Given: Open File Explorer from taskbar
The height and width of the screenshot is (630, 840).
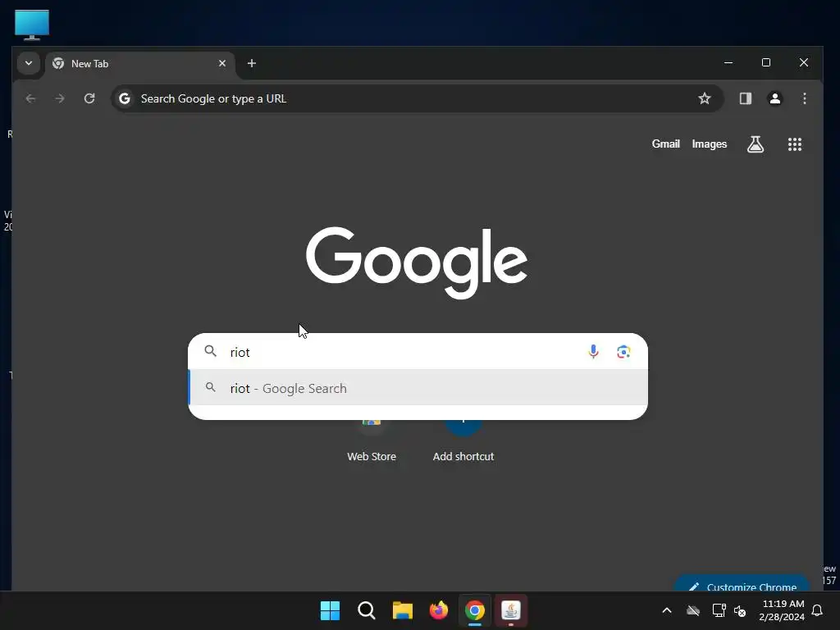Looking at the screenshot, I should pos(402,610).
